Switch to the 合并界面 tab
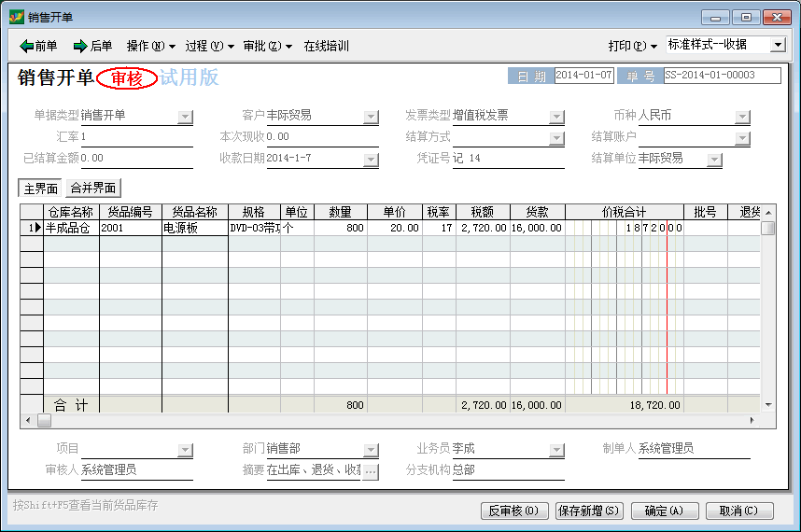 (x=93, y=188)
